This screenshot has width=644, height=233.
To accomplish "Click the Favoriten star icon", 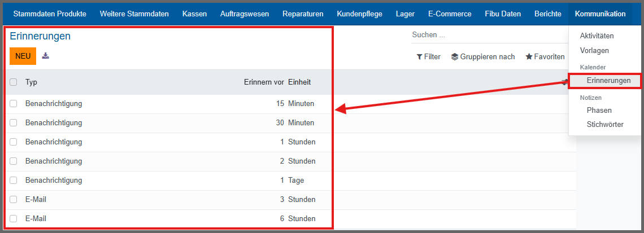I will click(x=529, y=57).
